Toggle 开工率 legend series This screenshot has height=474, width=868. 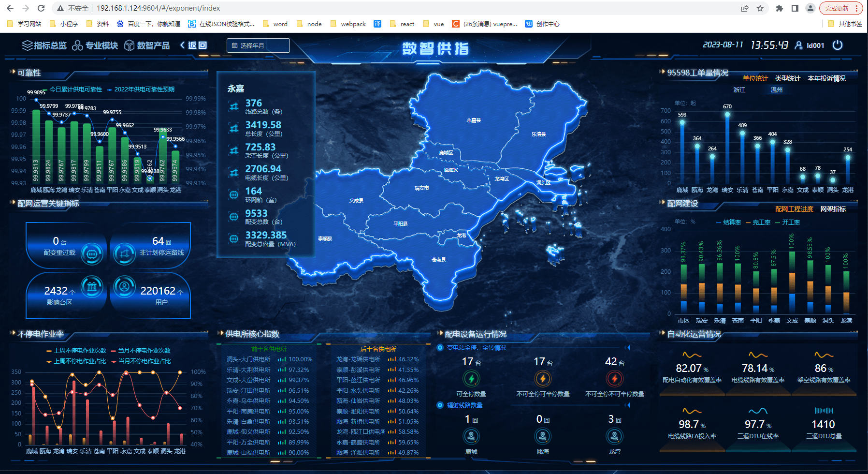tap(788, 222)
